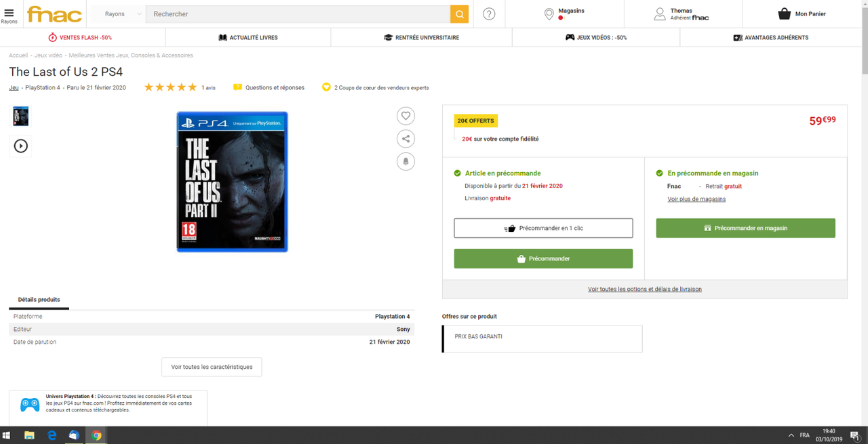The width and height of the screenshot is (868, 444).
Task: Click the 20€ OFFERTS badge
Action: click(x=475, y=121)
